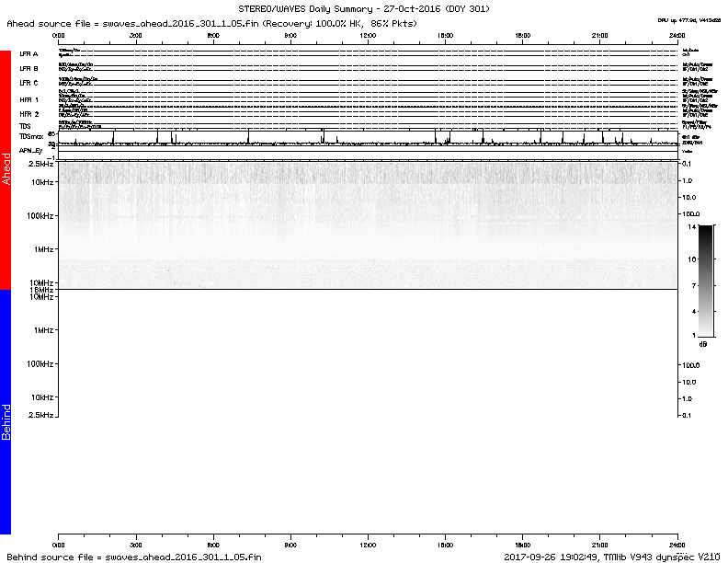Click the 21:00 tick on top time axis
Viewport: 728px width, 563px height.
[599, 34]
